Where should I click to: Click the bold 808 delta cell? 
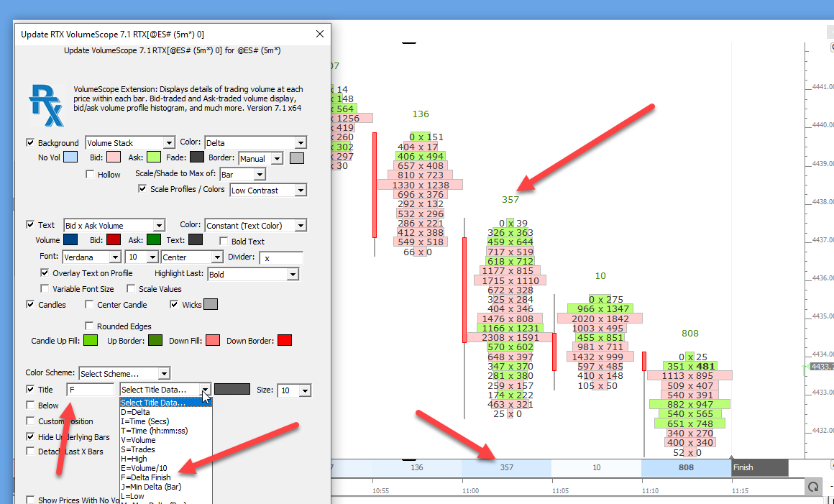pyautogui.click(x=686, y=467)
